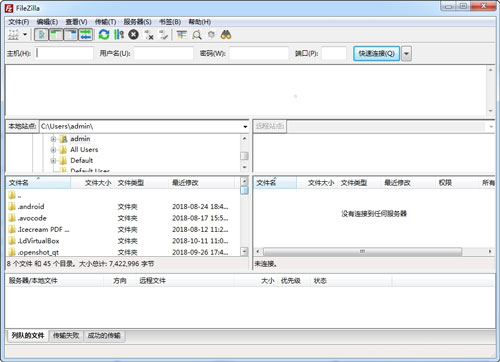The width and height of the screenshot is (500, 362).
Task: Sort local files by 文件大小 column
Action: point(93,183)
